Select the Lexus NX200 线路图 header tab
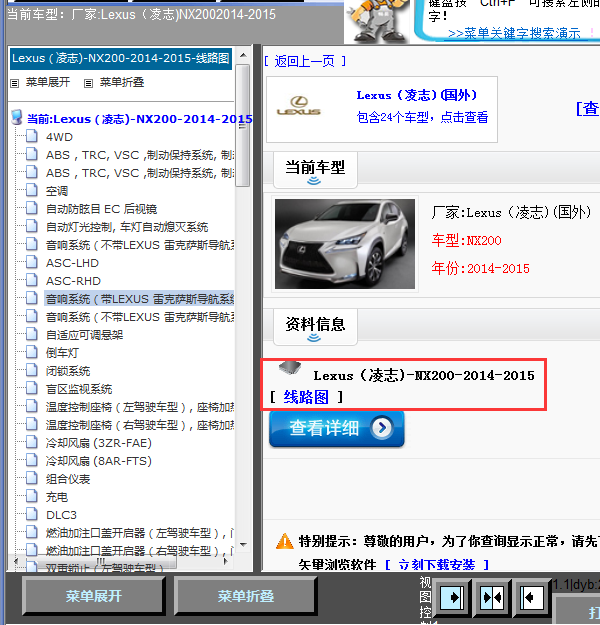This screenshot has width=600, height=625. tap(121, 59)
